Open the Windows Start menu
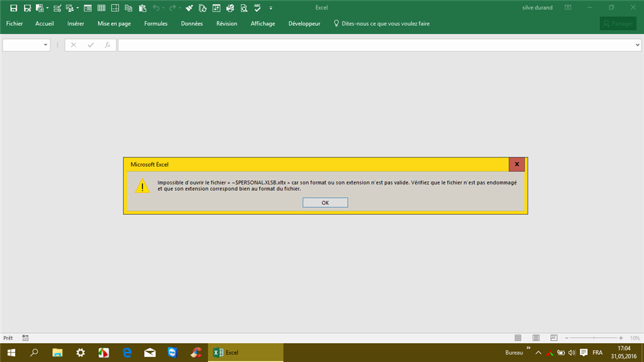 [11, 353]
